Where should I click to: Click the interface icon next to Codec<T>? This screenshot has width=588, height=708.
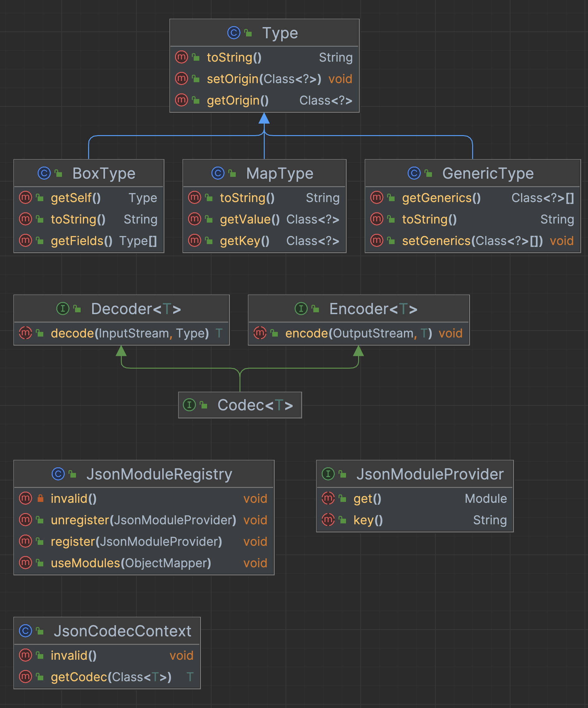click(x=189, y=405)
